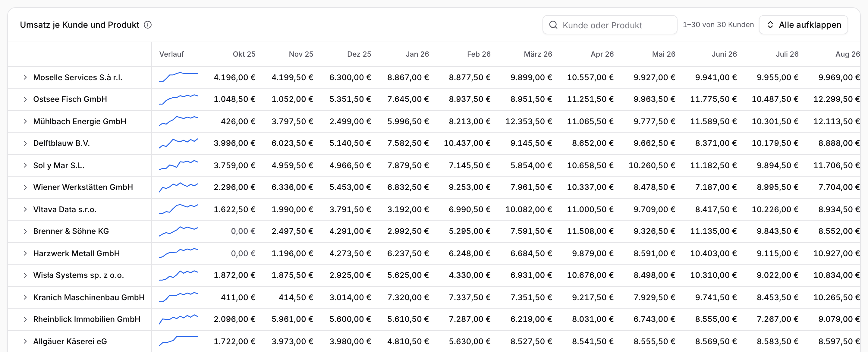The width and height of the screenshot is (868, 352).
Task: Expand the Moselle Services S.à r.l. row
Action: pyautogui.click(x=25, y=77)
